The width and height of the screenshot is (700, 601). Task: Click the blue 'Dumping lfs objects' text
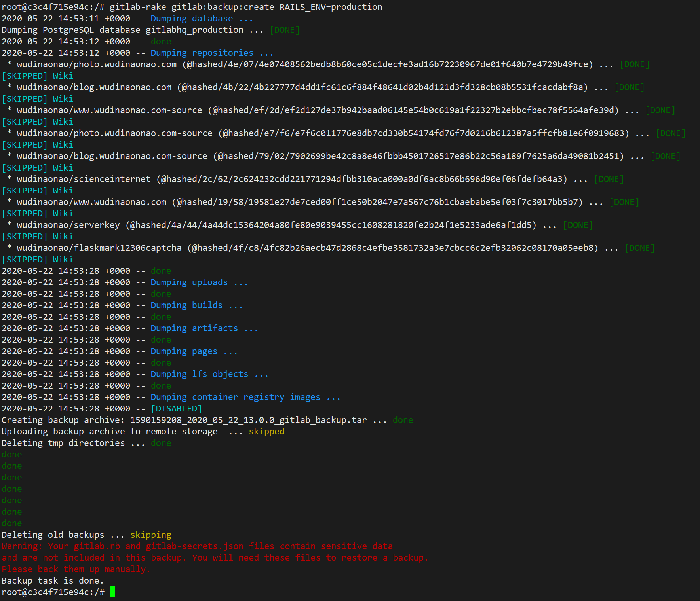pyautogui.click(x=199, y=374)
